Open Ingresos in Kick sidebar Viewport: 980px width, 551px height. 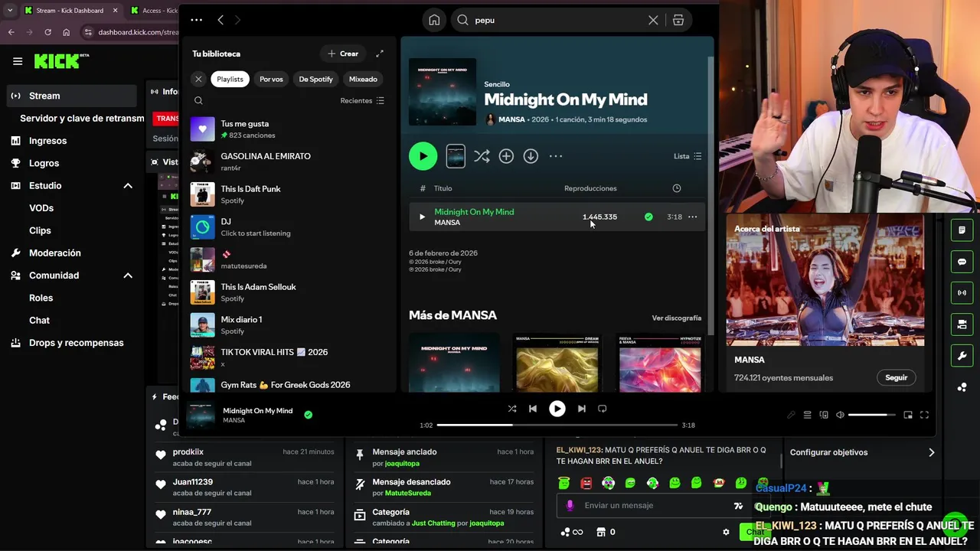click(x=47, y=141)
